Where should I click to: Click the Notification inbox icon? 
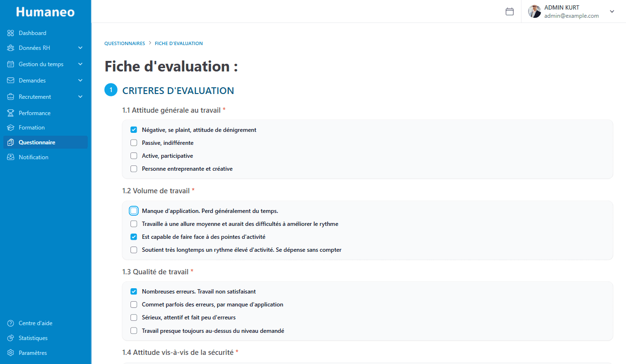tap(11, 157)
